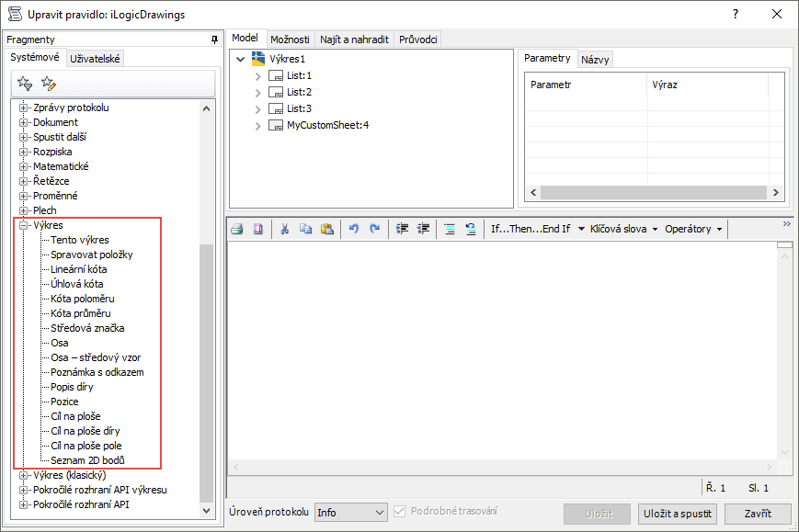
Task: Click the sheet icon of List:3
Action: 276,108
